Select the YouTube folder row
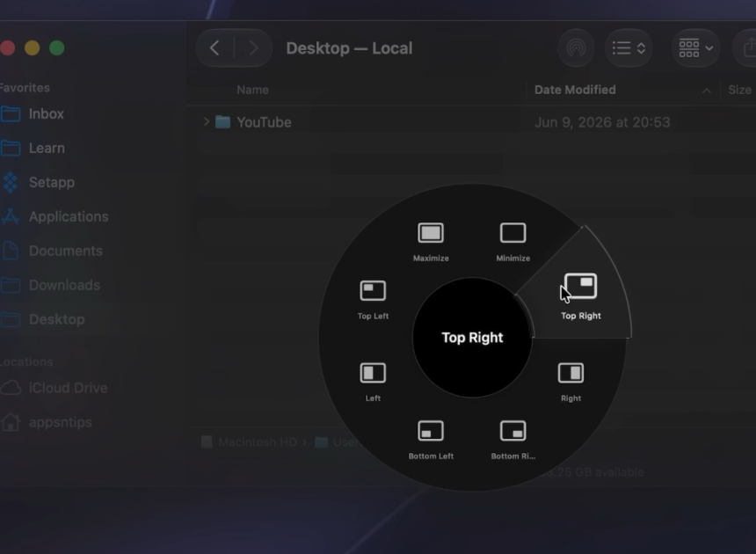This screenshot has height=554, width=756. click(471, 122)
